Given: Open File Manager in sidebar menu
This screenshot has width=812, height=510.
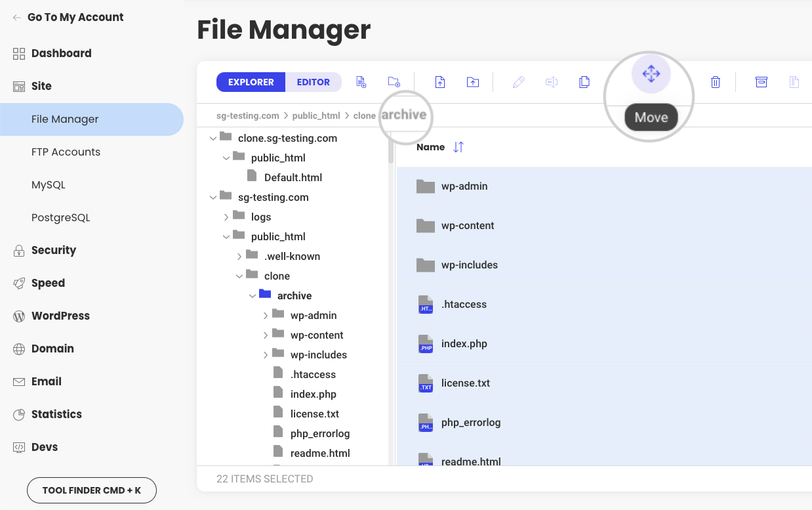Looking at the screenshot, I should 92,119.
